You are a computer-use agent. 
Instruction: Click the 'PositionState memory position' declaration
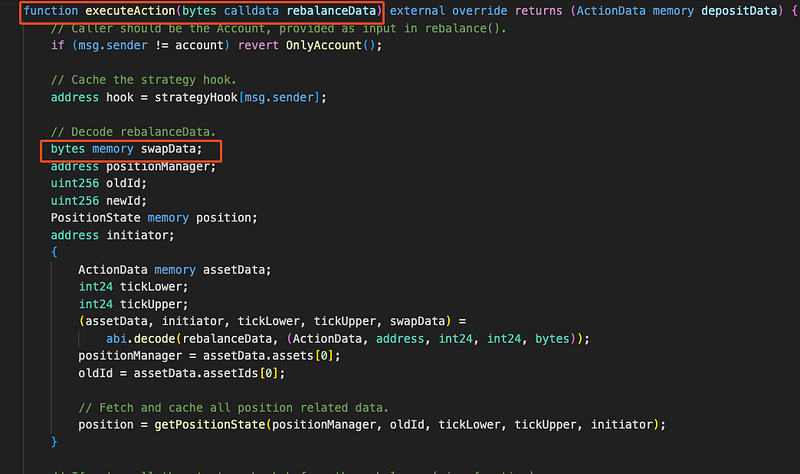pos(154,218)
